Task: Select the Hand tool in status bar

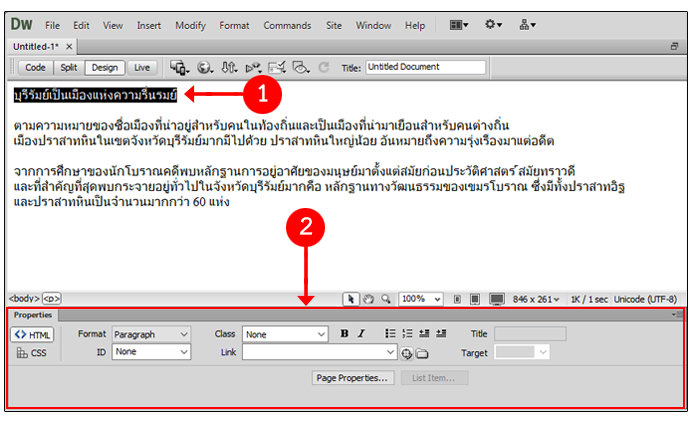Action: point(367,298)
